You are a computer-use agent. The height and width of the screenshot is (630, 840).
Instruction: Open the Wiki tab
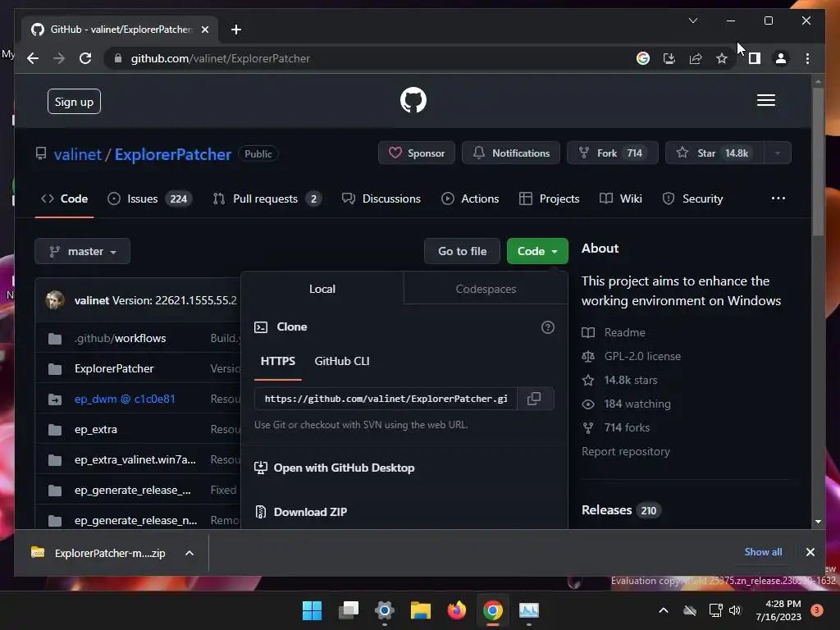click(x=620, y=199)
